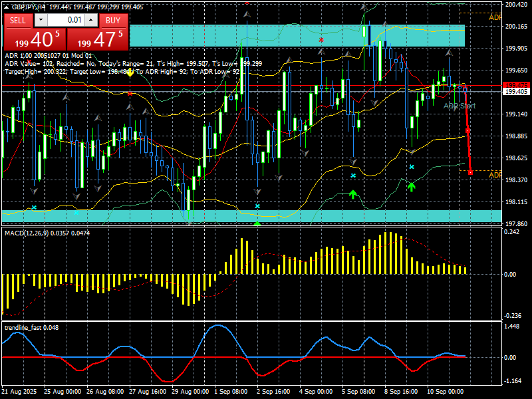The width and height of the screenshot is (532, 399).
Task: Click the green up arrow near 8 Sep 16:00
Action: pos(412,187)
